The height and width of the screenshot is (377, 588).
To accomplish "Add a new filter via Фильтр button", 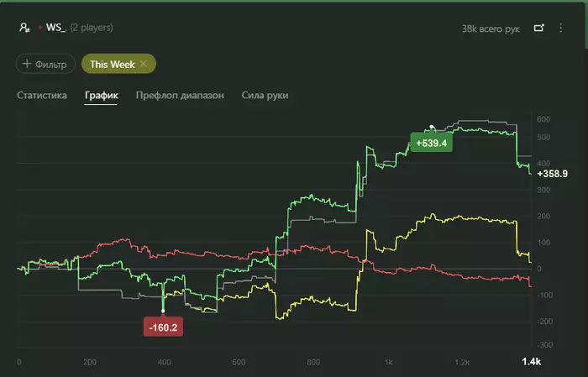I will 45,64.
